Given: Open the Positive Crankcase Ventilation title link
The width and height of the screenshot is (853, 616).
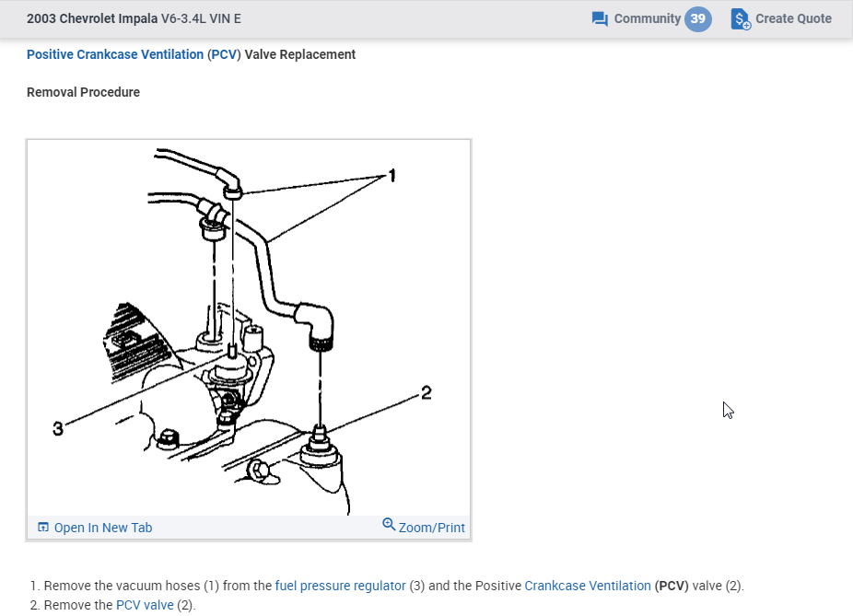Looking at the screenshot, I should pyautogui.click(x=115, y=54).
